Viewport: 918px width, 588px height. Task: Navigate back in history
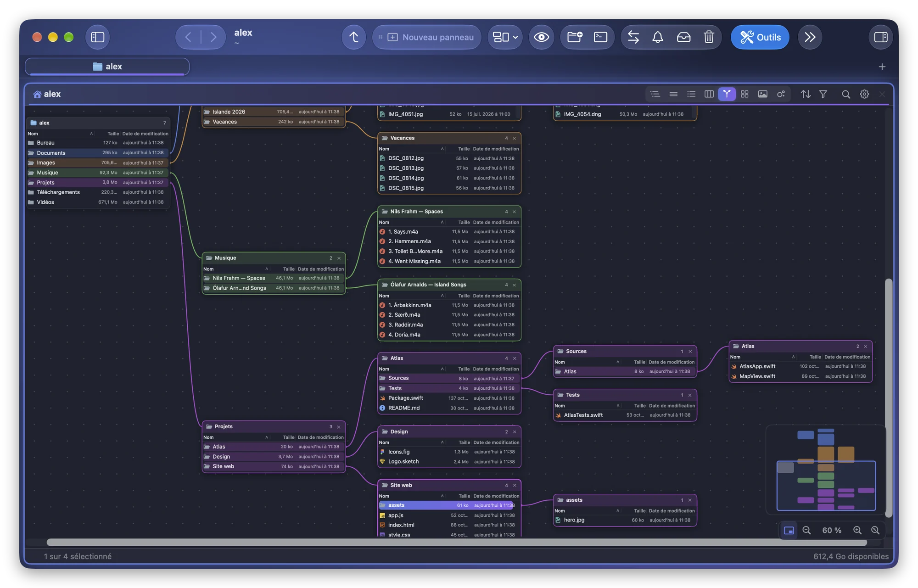(188, 37)
